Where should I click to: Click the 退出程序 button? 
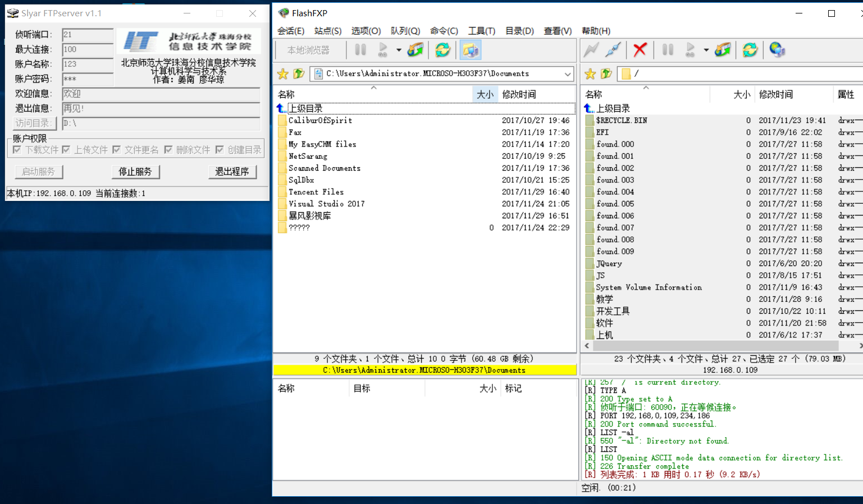[x=232, y=172]
